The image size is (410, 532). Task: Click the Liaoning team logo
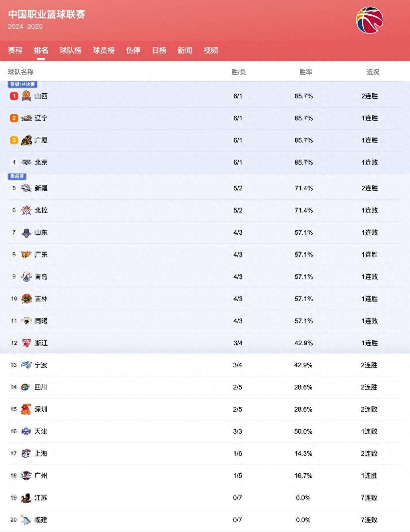click(26, 118)
